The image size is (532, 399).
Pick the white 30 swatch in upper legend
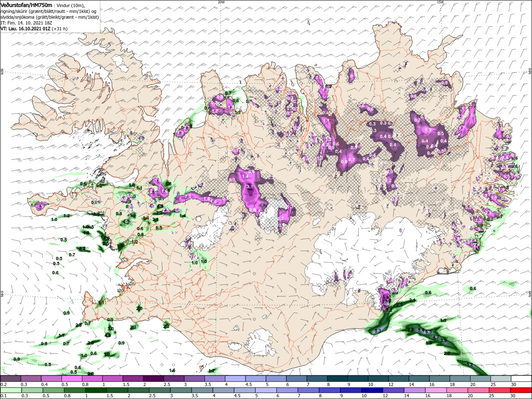[x=521, y=379]
